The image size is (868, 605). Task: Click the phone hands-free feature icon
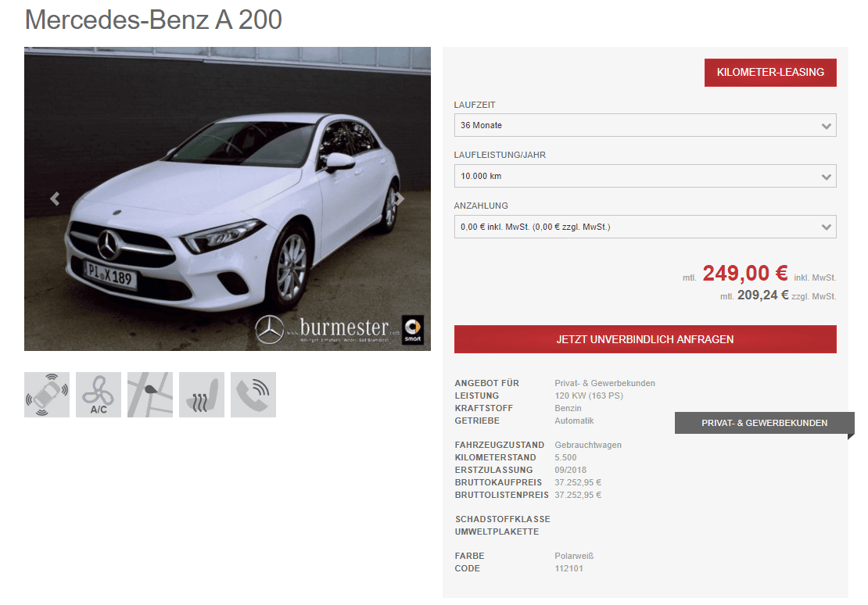click(x=253, y=395)
